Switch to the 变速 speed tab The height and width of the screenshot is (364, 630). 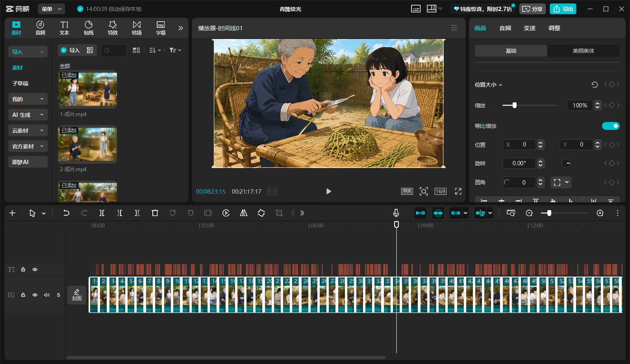point(530,28)
